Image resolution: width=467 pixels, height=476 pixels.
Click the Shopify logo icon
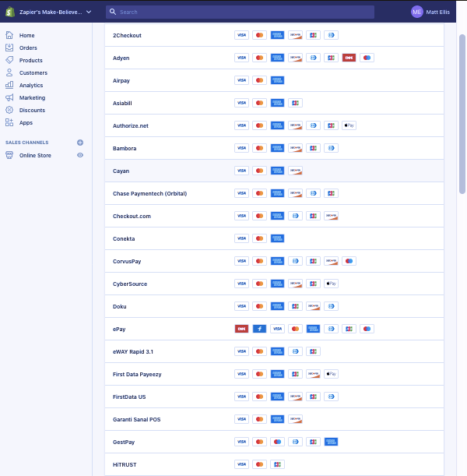(10, 12)
